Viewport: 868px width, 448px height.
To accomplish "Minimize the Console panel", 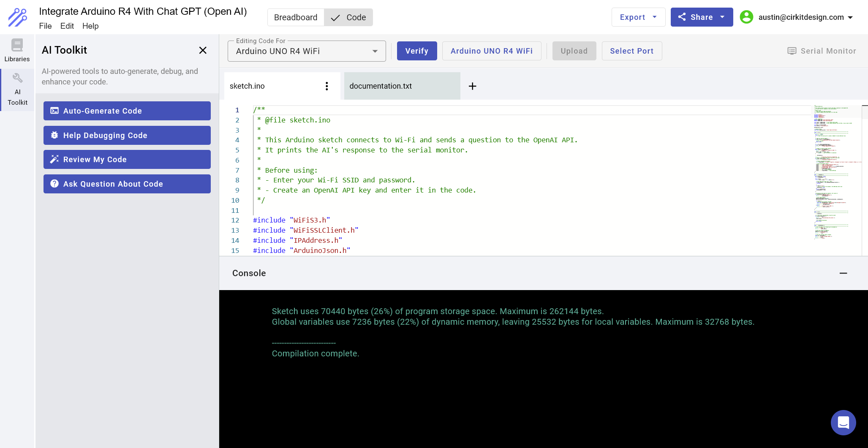I will [844, 273].
